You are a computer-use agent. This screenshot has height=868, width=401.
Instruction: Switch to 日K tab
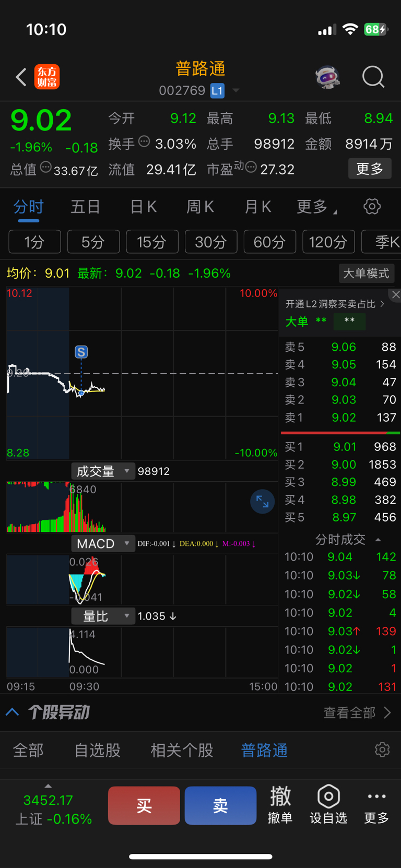coord(143,207)
